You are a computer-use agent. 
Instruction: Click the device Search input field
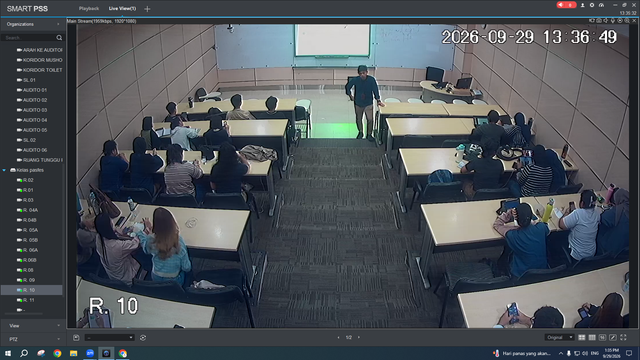(29, 38)
